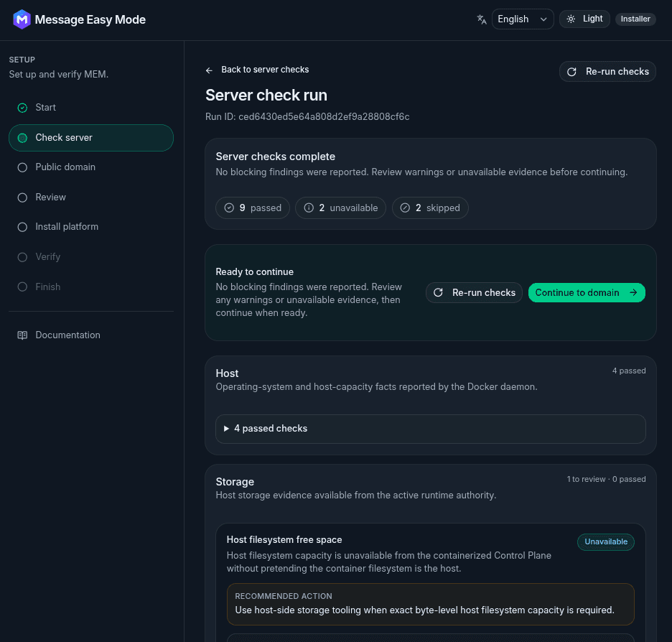
Task: Click the slash icon in skipped pill
Action: [405, 208]
